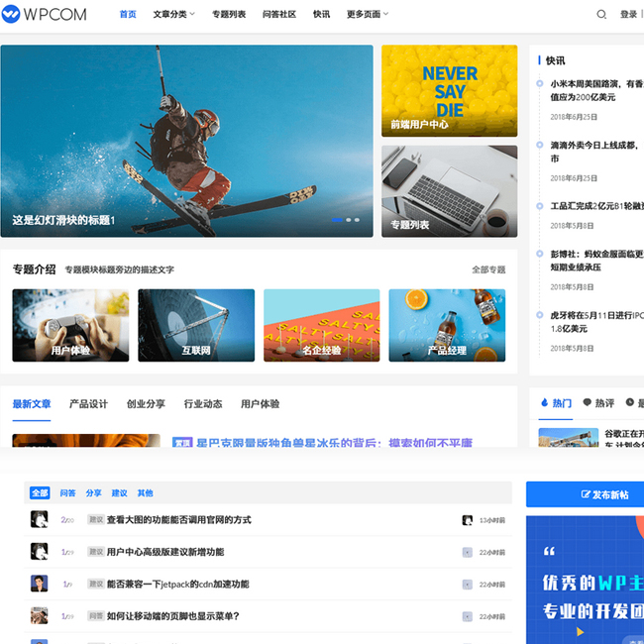The height and width of the screenshot is (644, 644).
Task: Click last-replier avatar on jetpack row
Action: click(468, 585)
